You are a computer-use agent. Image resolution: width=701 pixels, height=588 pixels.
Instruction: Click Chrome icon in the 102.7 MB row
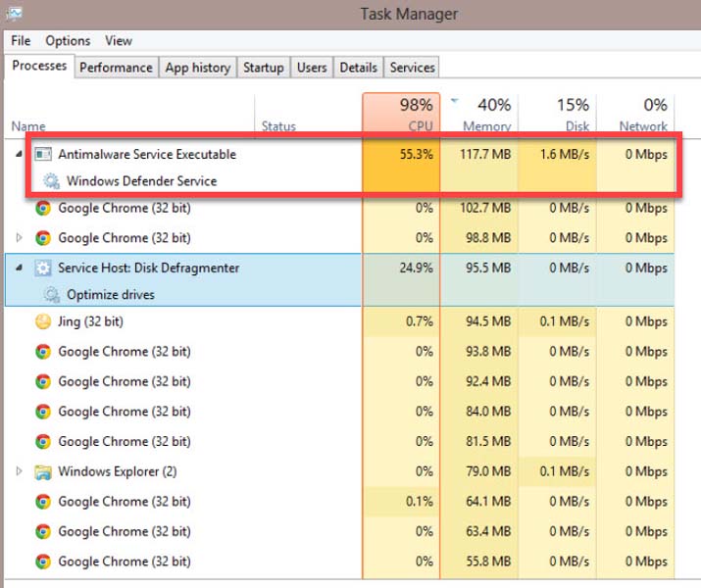43,208
